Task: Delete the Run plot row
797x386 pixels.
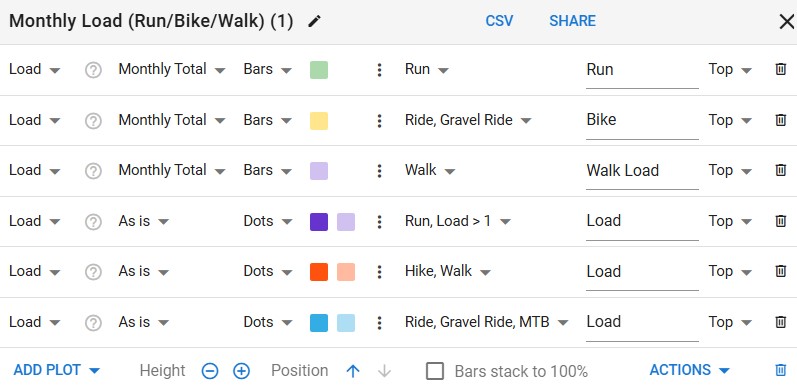Action: (x=781, y=69)
